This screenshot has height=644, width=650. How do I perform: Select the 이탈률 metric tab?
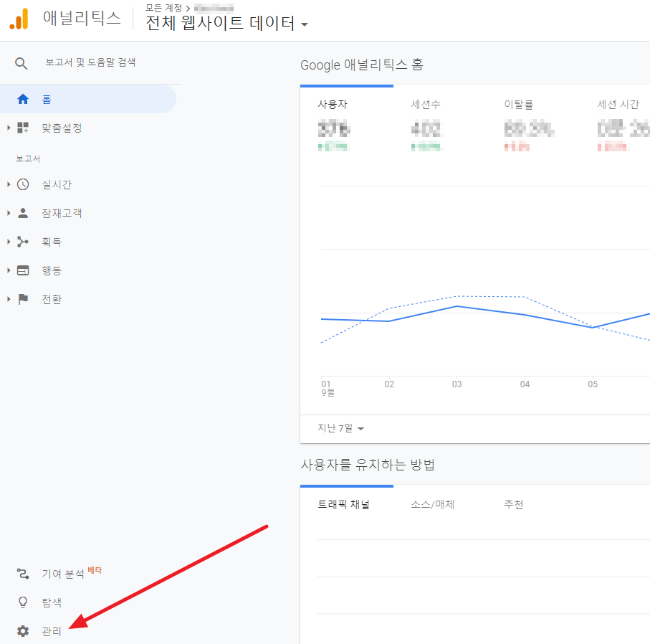(519, 105)
